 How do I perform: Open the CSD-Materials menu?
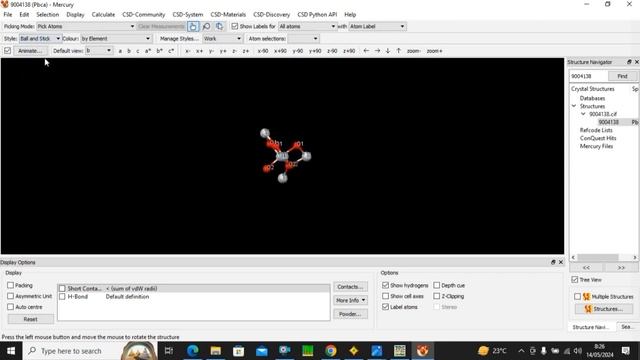(228, 15)
